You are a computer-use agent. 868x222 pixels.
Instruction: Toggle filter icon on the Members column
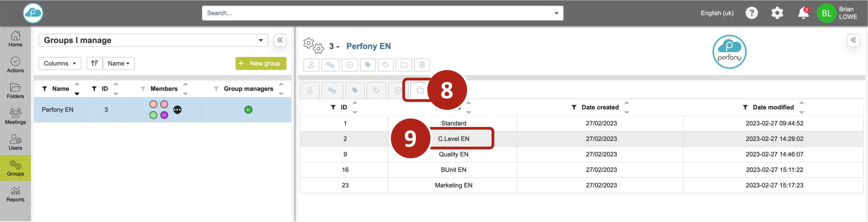(143, 89)
